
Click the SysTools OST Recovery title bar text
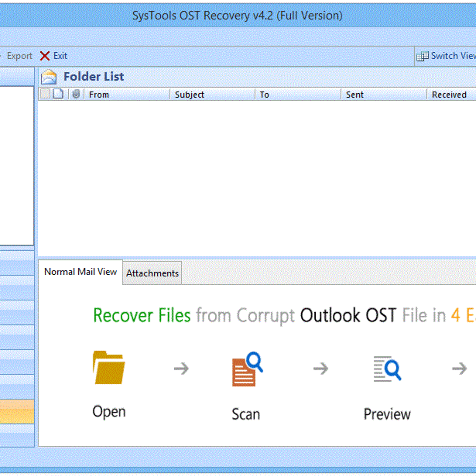237,15
